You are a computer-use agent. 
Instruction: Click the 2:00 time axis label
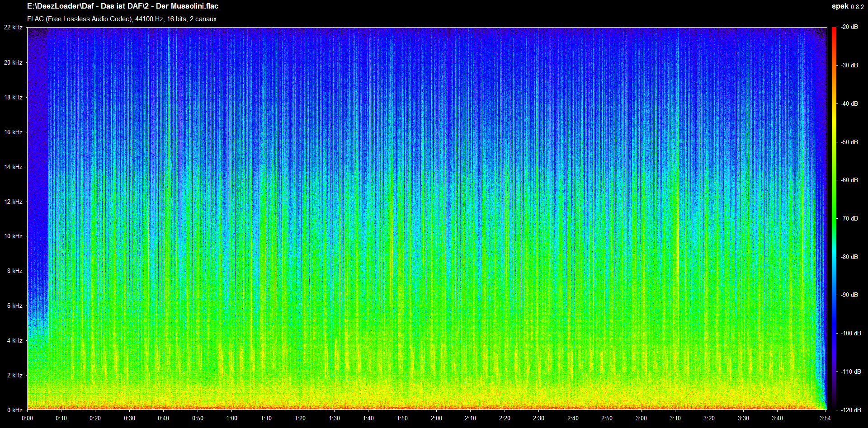tap(436, 418)
